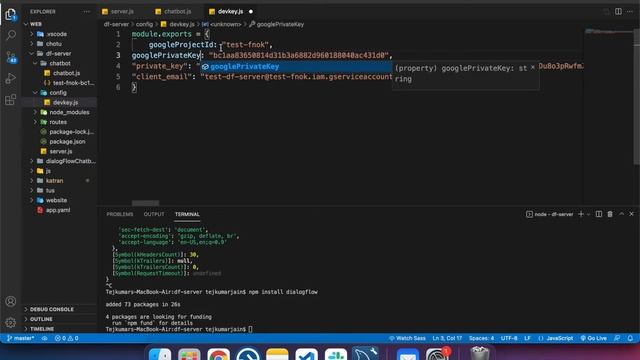Open the Search view in activity bar
Viewport: 640px width, 360px height.
pyautogui.click(x=11, y=36)
